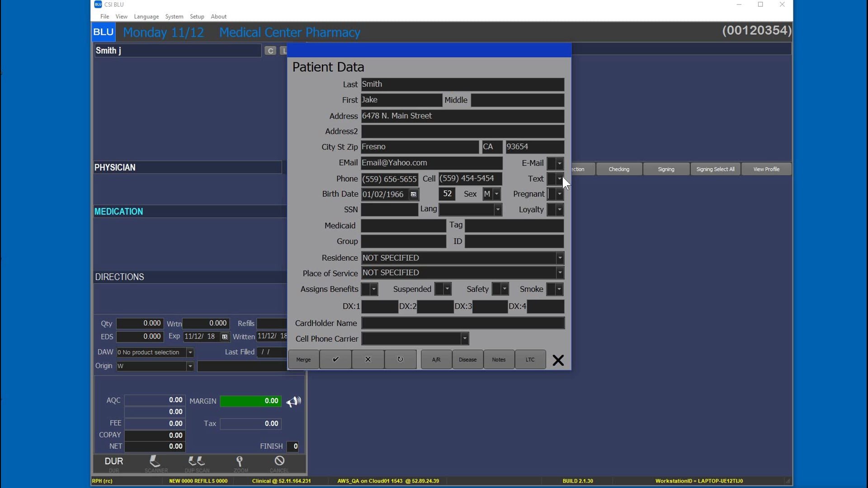The image size is (868, 488).
Task: Open the Cell Phone Carrier dropdown
Action: coord(464,339)
